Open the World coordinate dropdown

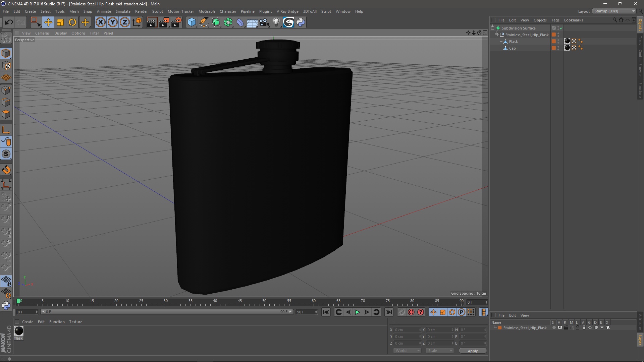(x=407, y=351)
